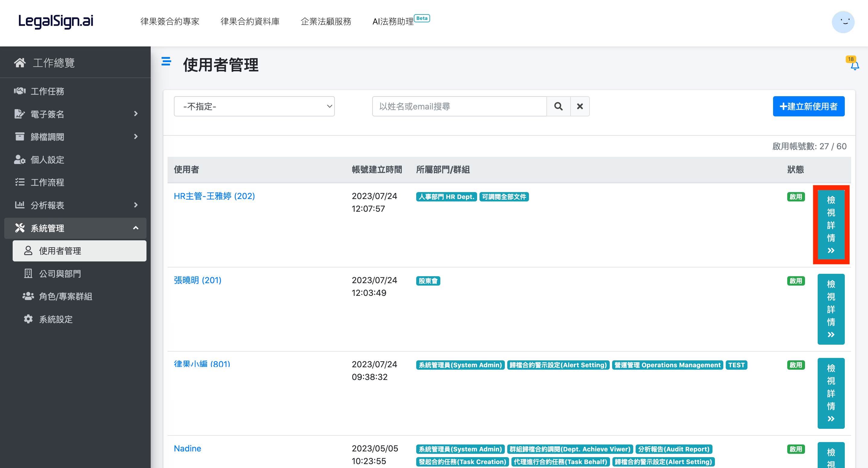
Task: Click the person icon for 使用者管理
Action: click(28, 251)
